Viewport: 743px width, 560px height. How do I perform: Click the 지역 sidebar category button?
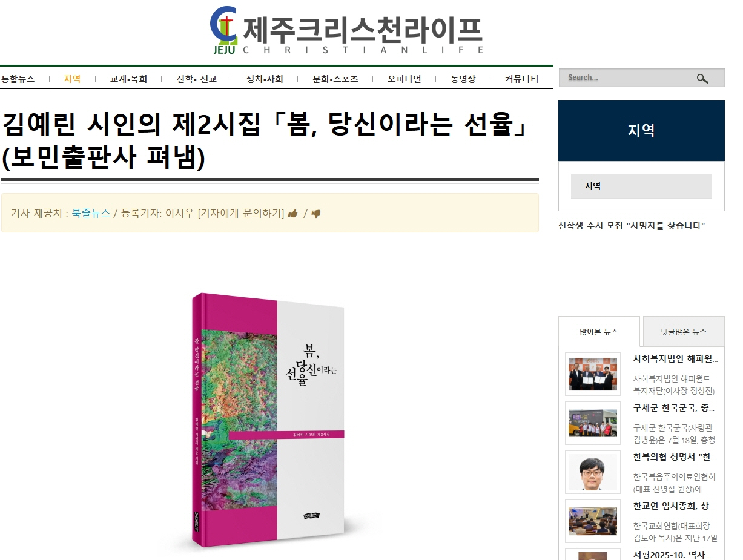[x=641, y=186]
